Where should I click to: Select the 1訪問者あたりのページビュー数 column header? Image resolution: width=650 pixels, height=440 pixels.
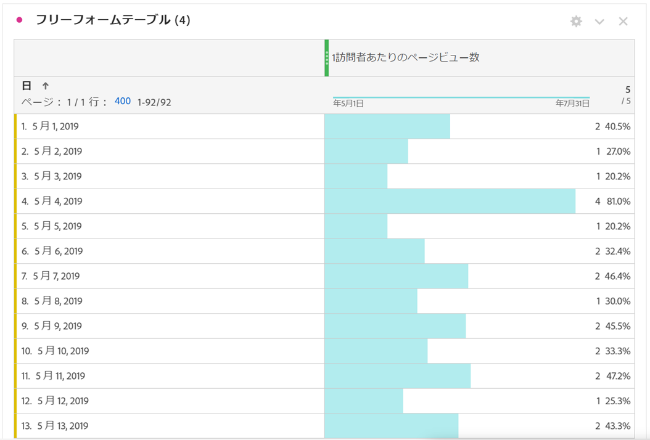[x=405, y=57]
